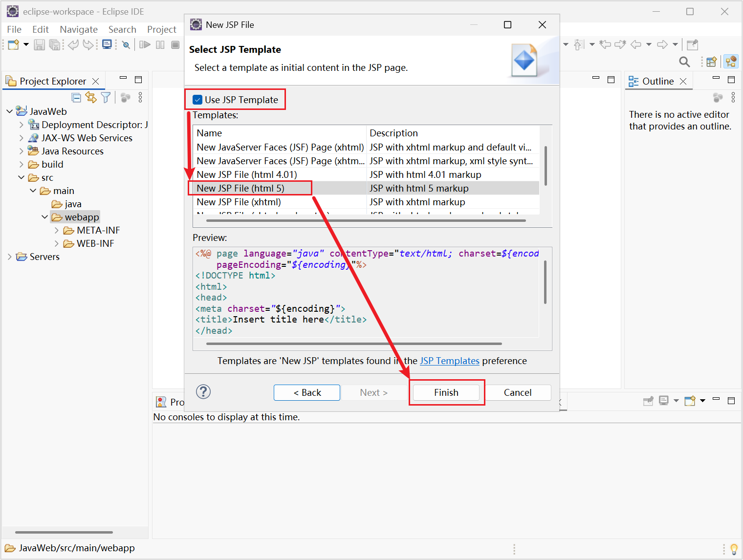The height and width of the screenshot is (560, 743).
Task: Toggle Link with Editor in Project Explorer
Action: click(x=91, y=97)
